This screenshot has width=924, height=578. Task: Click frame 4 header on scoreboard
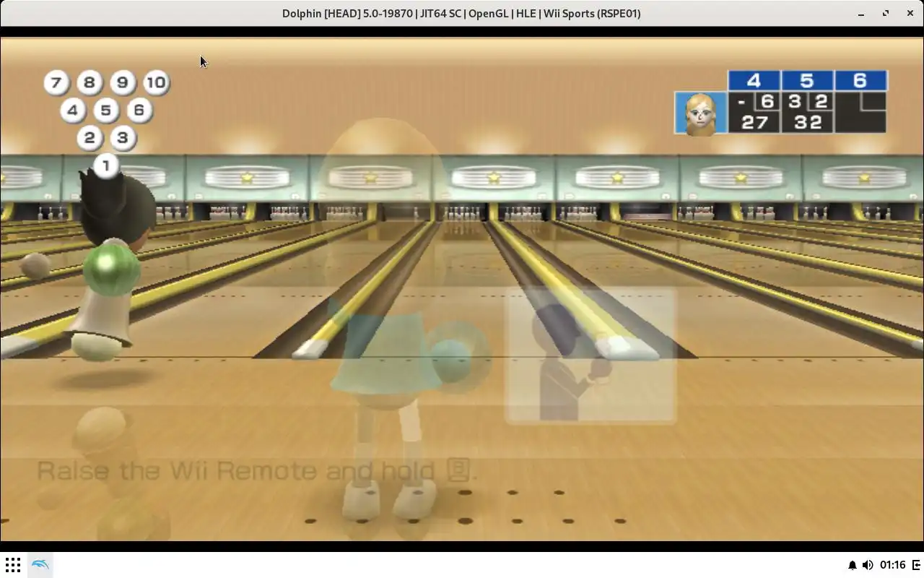tap(754, 80)
